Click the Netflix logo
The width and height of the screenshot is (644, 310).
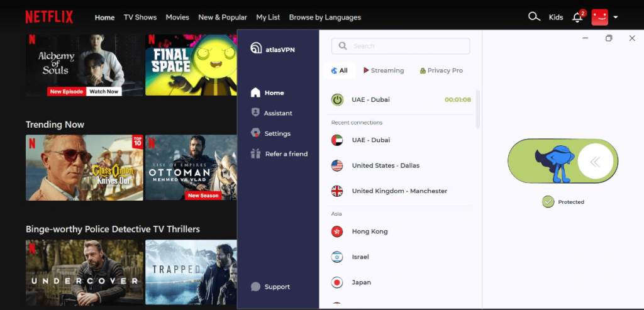pyautogui.click(x=49, y=17)
